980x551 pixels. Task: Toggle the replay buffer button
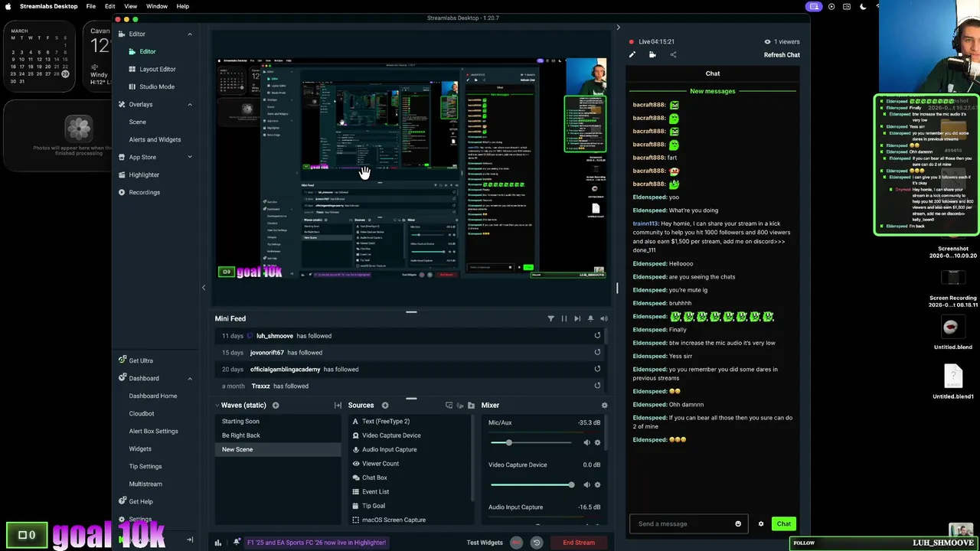[x=536, y=543]
